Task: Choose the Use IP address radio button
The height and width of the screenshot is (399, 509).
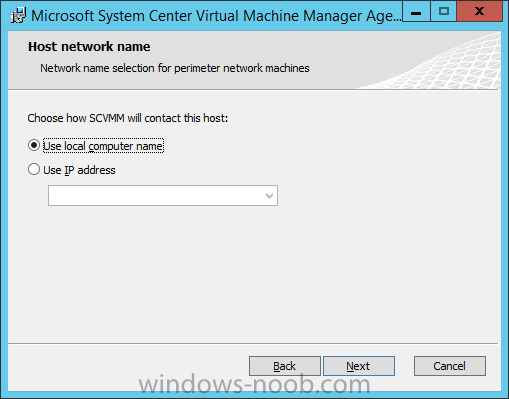Action: (34, 169)
